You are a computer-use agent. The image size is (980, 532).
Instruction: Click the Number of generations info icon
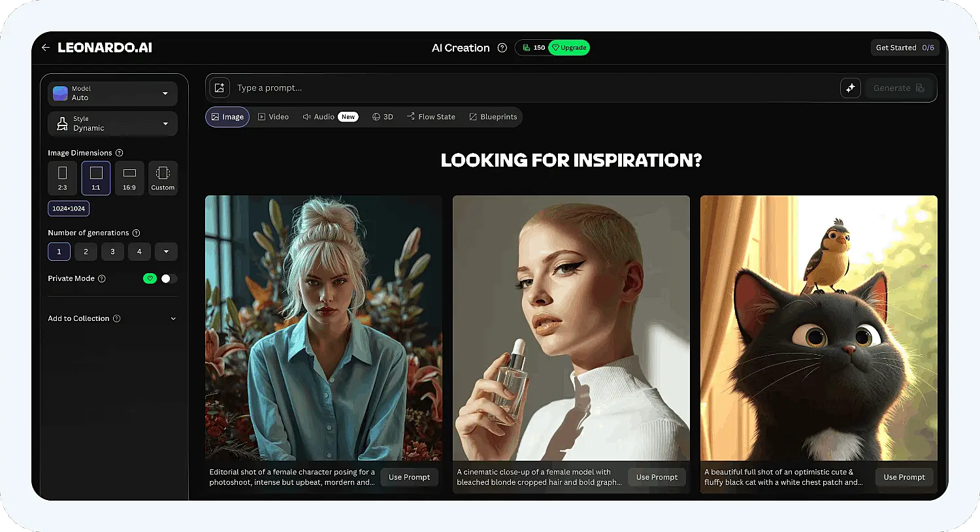pyautogui.click(x=136, y=233)
